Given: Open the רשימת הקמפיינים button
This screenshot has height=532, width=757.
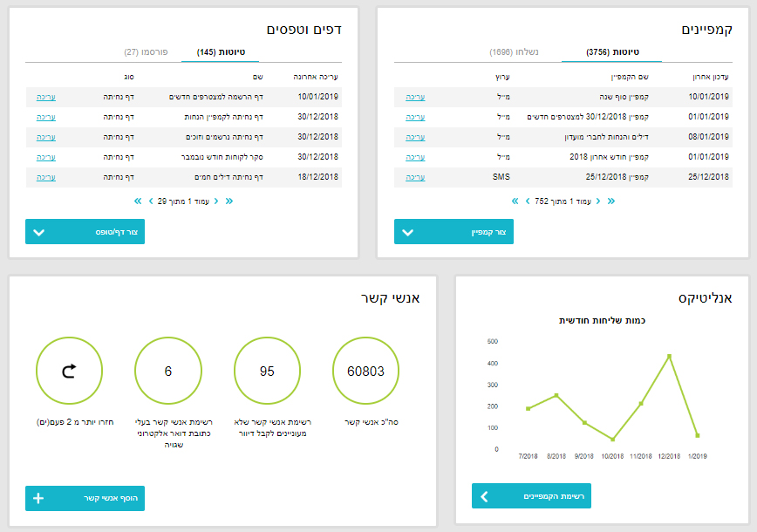Looking at the screenshot, I should [531, 496].
